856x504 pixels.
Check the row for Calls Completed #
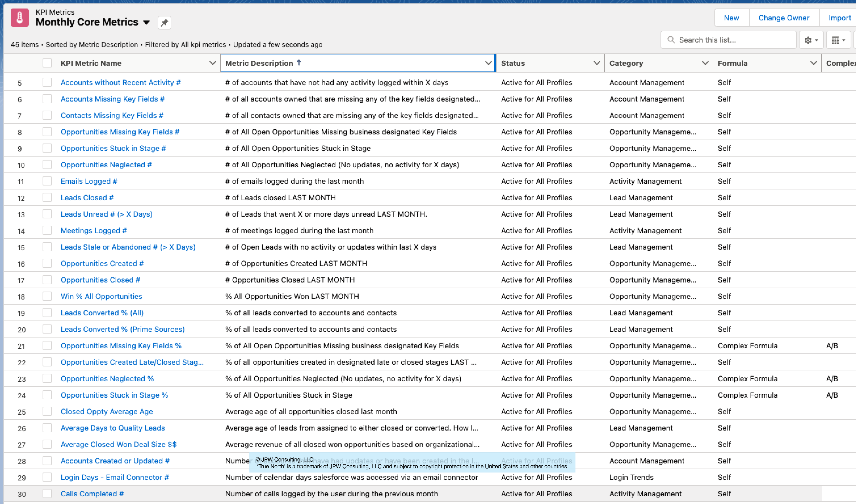(47, 494)
